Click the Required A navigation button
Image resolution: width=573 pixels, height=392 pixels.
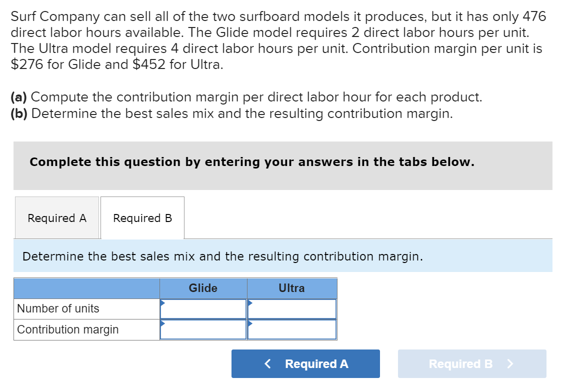[x=305, y=363]
